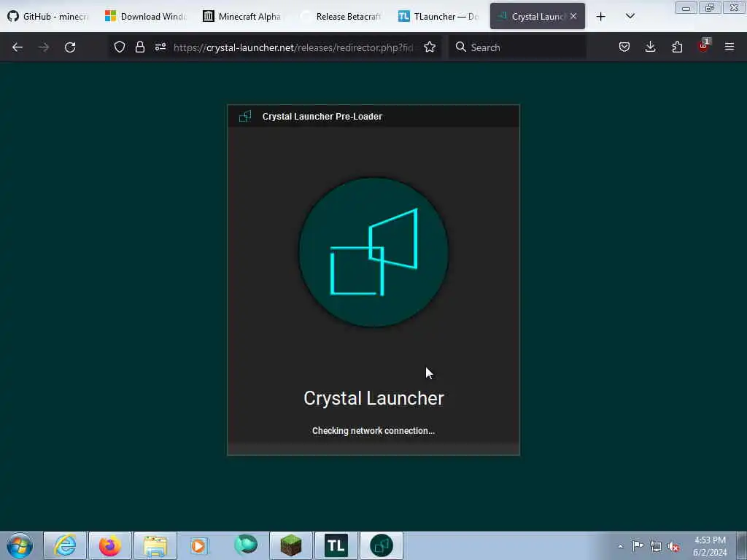
Task: Restore down the Firefox window
Action: (710, 7)
